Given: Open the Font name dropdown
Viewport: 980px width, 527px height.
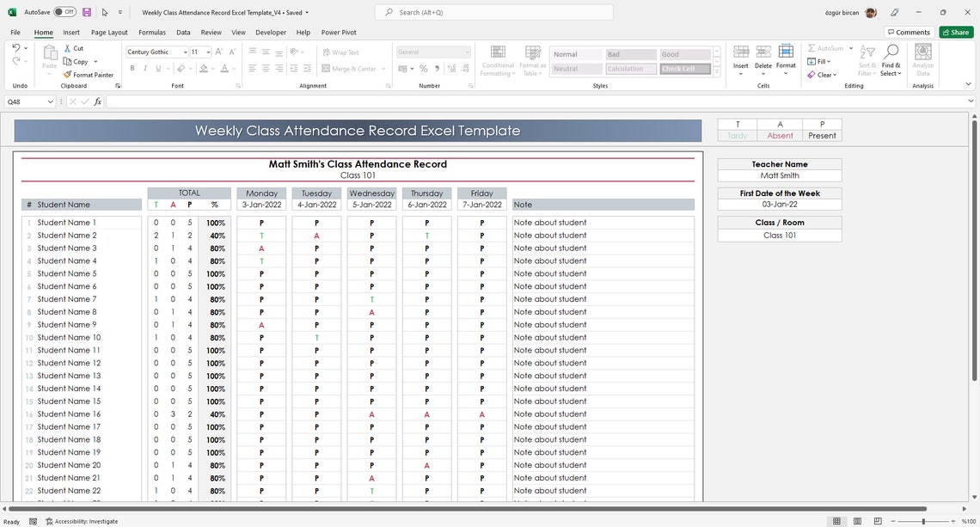Looking at the screenshot, I should 185,52.
